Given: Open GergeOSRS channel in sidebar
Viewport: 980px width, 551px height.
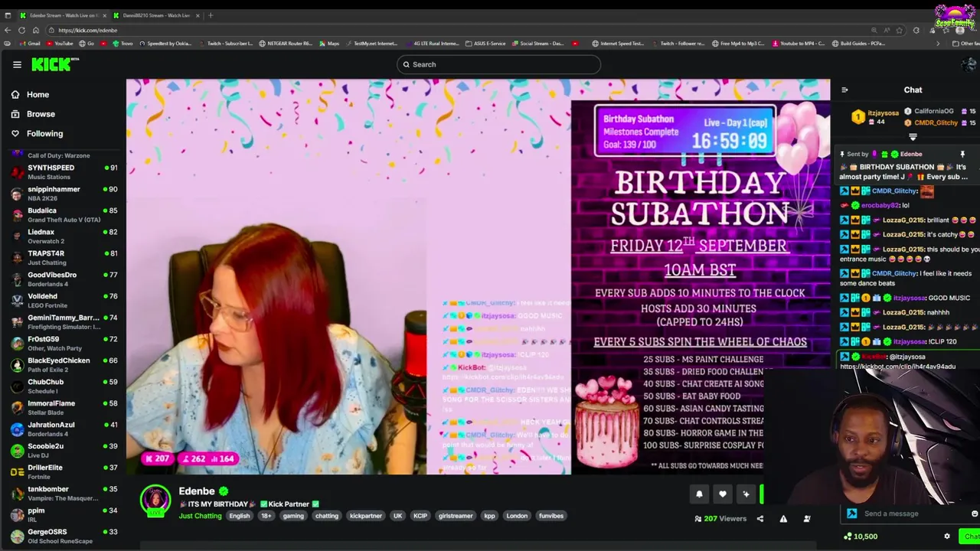Looking at the screenshot, I should tap(63, 536).
